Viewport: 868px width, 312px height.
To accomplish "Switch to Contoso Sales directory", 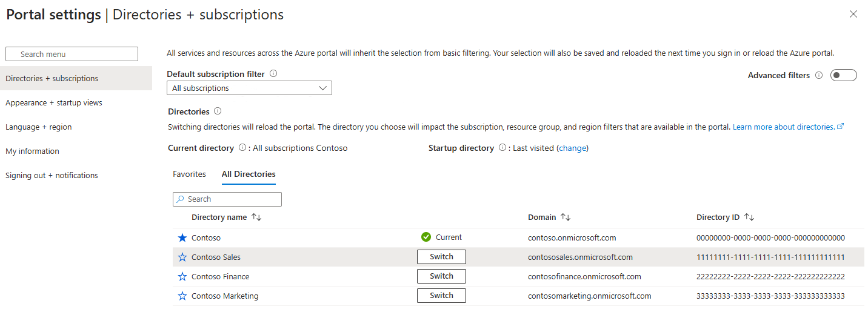I will coord(441,257).
